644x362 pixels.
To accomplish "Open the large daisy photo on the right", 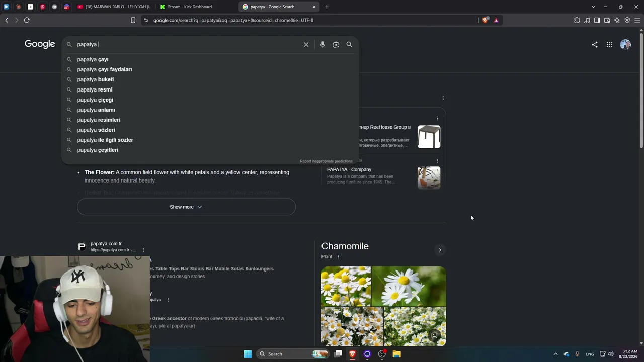I will tap(409, 286).
